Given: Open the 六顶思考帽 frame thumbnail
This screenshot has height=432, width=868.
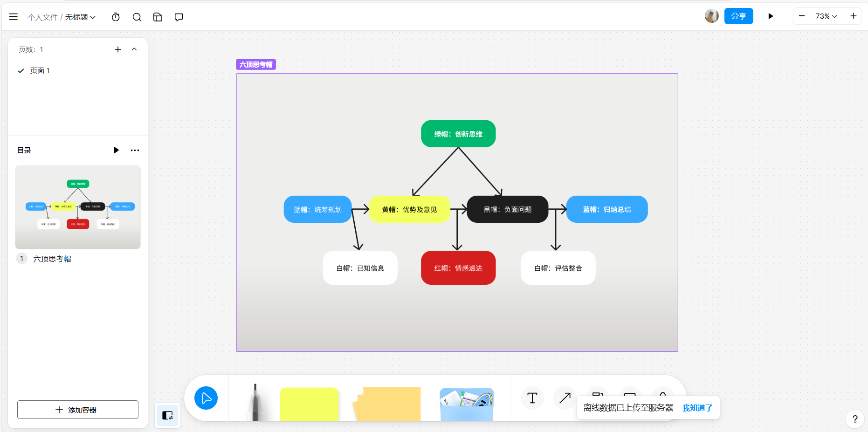Looking at the screenshot, I should click(x=78, y=207).
